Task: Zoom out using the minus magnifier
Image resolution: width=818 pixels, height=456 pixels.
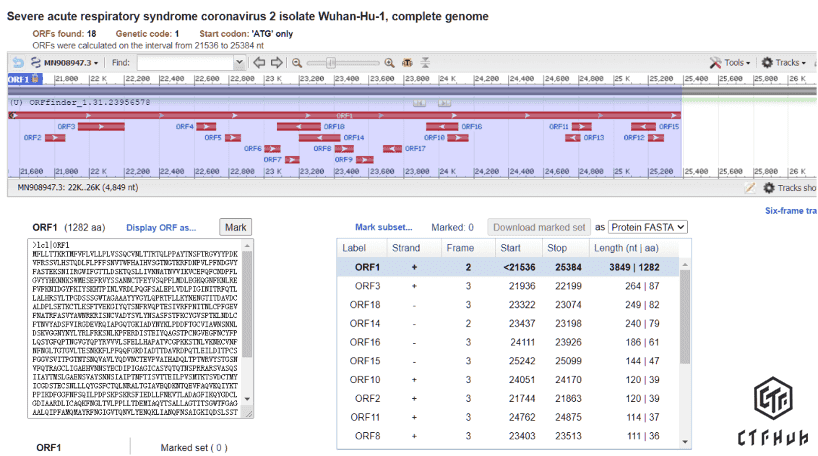Action: (297, 63)
